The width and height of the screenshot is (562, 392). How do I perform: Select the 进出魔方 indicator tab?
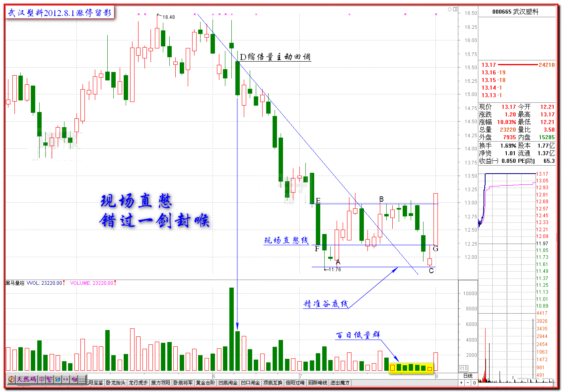tap(340, 383)
